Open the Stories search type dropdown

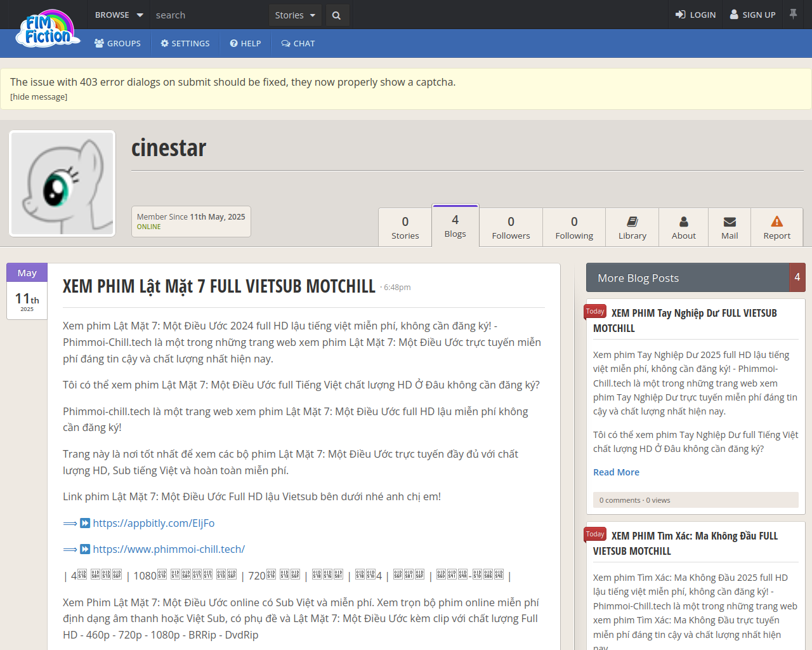click(x=296, y=15)
